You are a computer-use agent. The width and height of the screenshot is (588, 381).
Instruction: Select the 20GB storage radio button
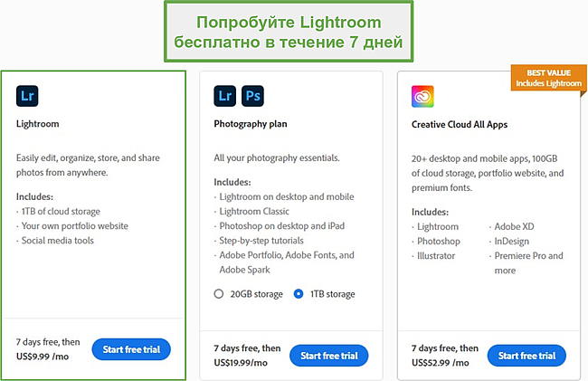219,293
